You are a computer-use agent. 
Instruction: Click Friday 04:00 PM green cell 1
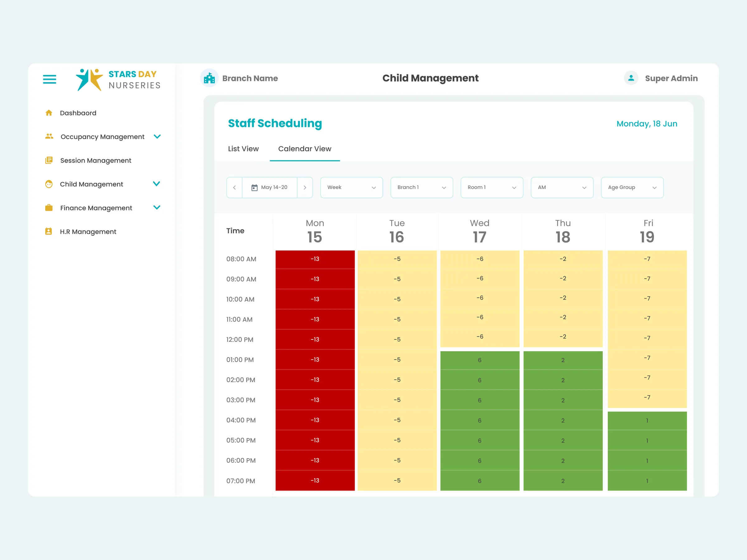(647, 421)
